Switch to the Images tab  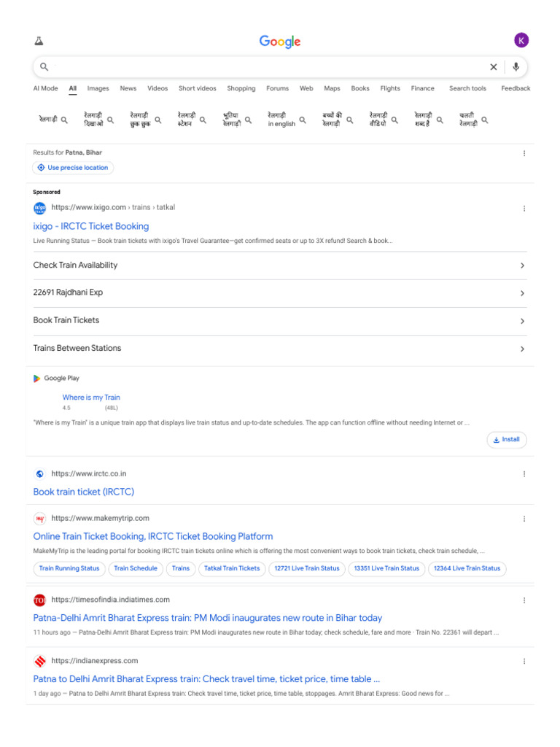click(98, 88)
